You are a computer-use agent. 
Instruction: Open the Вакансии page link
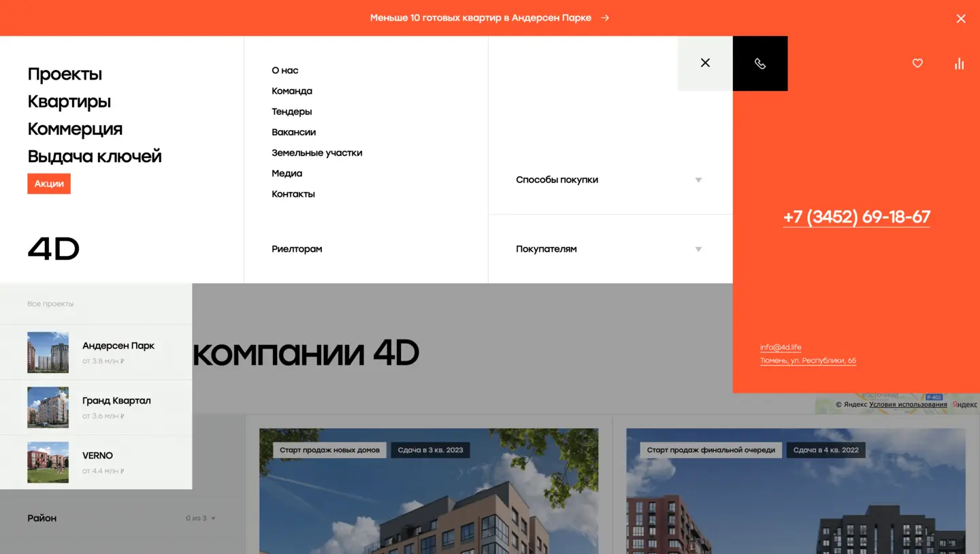pyautogui.click(x=294, y=132)
